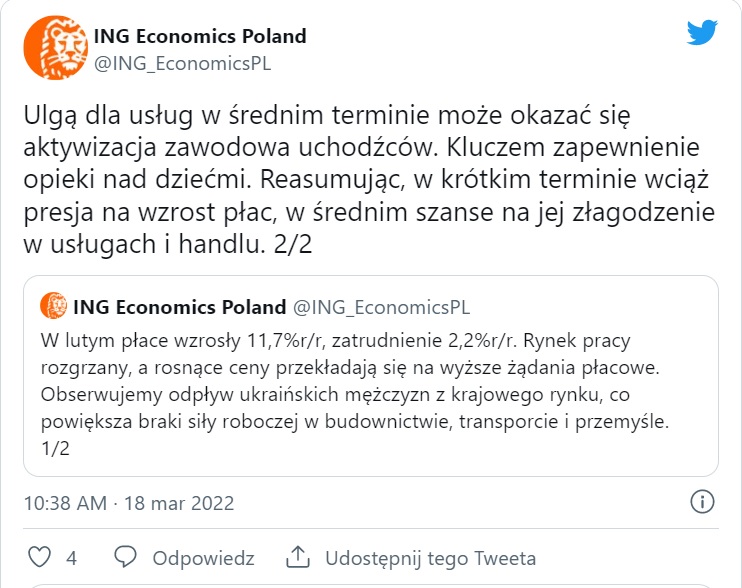Open ING Economics Poland profile name
Image resolution: width=742 pixels, height=588 pixels.
[200, 36]
